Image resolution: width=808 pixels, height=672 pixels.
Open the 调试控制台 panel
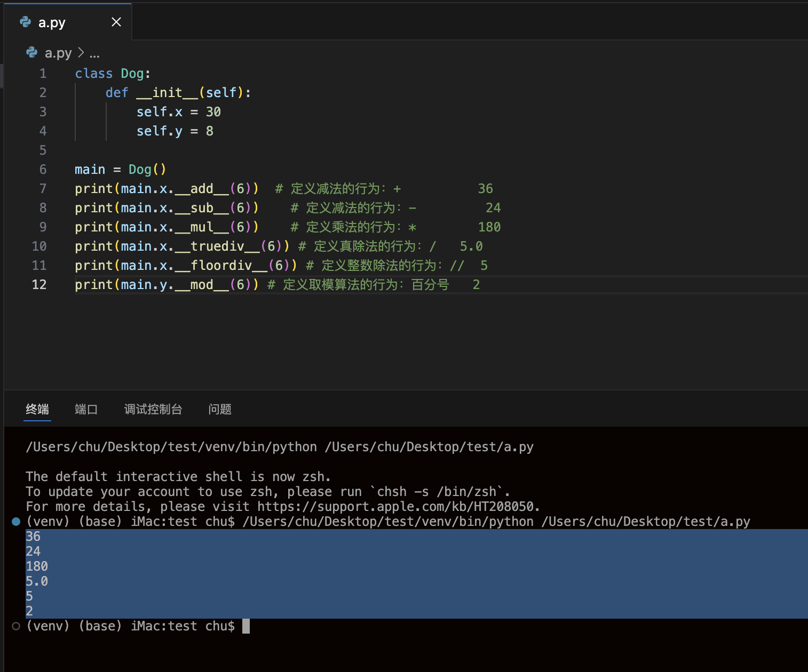153,409
